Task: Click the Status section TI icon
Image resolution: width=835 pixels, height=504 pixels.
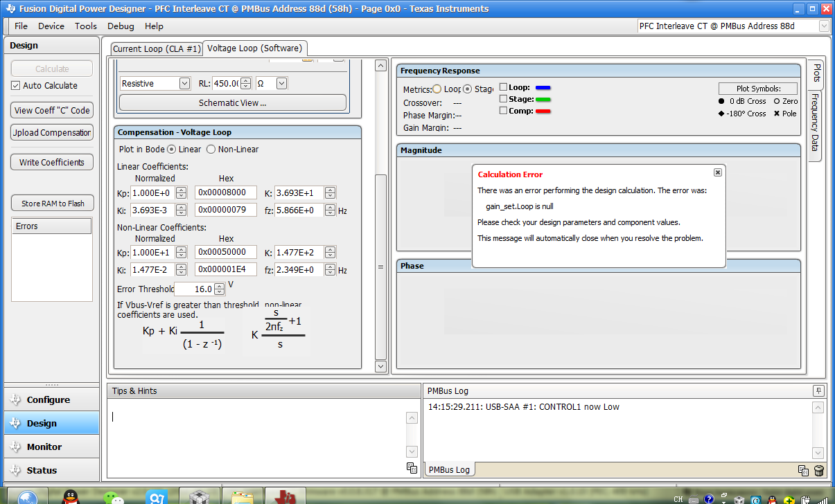Action: pyautogui.click(x=15, y=470)
